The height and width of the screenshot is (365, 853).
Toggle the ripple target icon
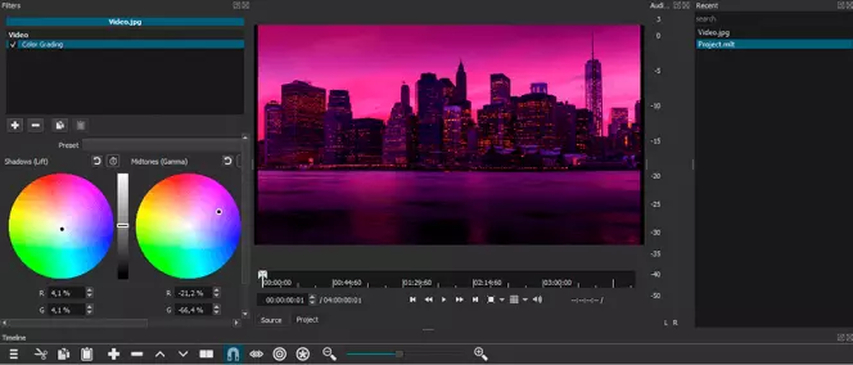pyautogui.click(x=280, y=354)
